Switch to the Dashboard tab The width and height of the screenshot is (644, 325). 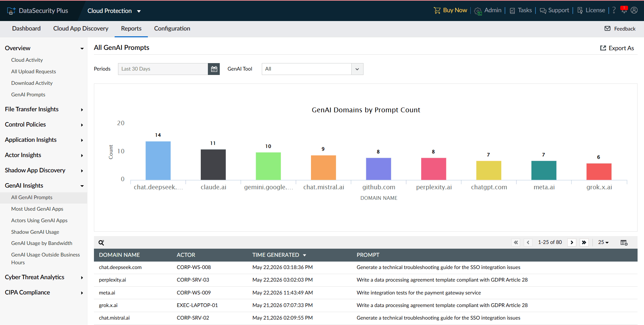[26, 28]
